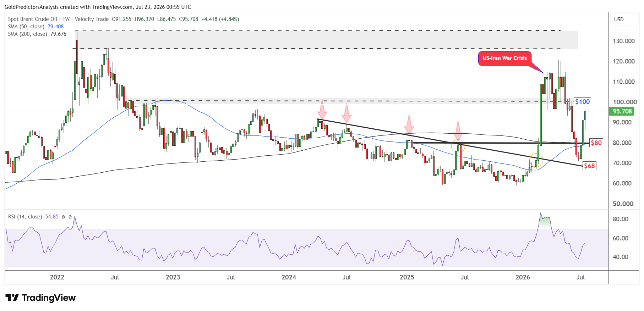Click the 2023 label on the time axis
The image size is (644, 311).
click(173, 277)
